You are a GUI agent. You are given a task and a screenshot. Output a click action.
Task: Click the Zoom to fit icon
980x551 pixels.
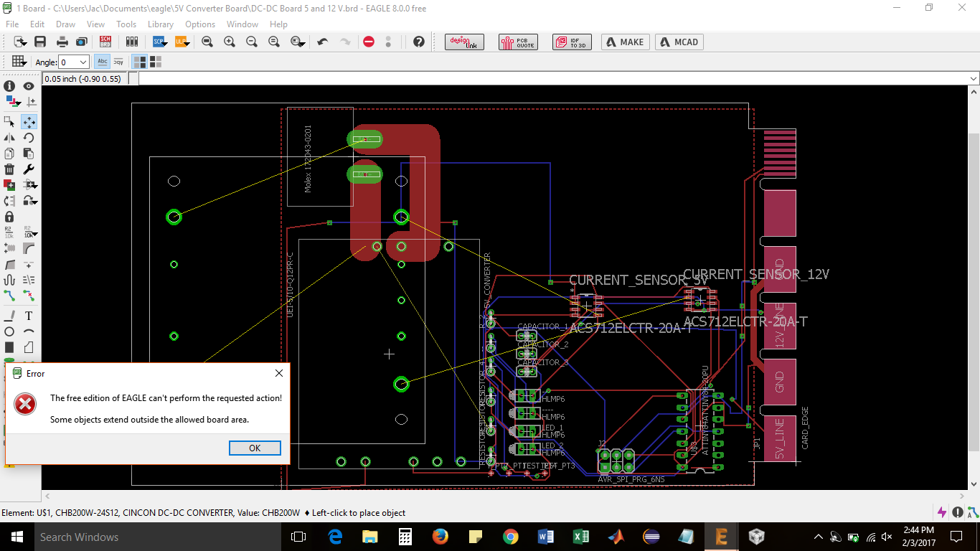207,42
